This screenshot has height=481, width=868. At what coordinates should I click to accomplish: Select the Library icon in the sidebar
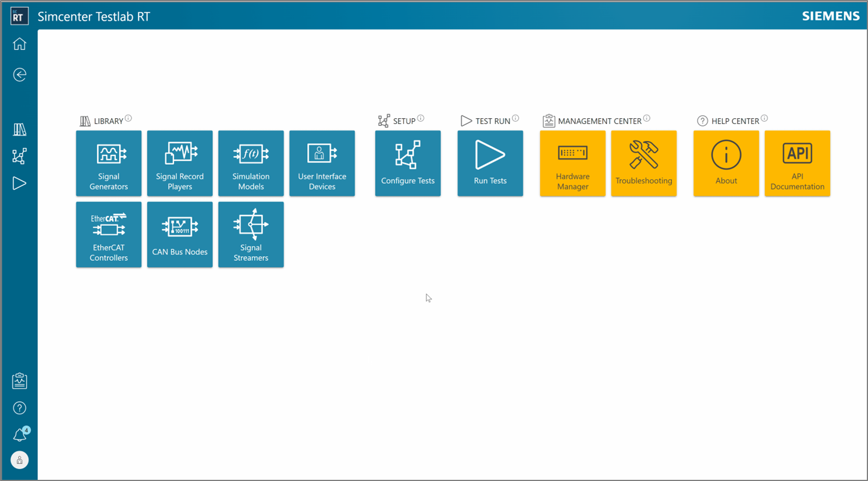click(x=19, y=129)
